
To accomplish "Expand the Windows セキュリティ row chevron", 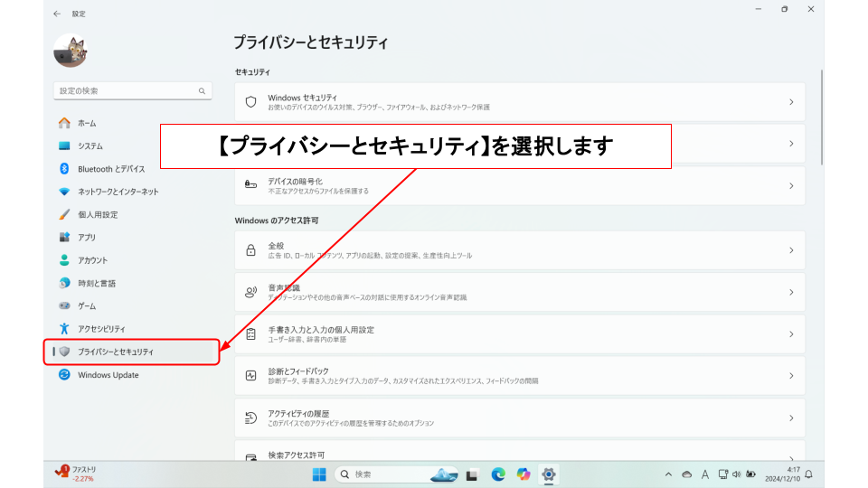I will pyautogui.click(x=791, y=102).
